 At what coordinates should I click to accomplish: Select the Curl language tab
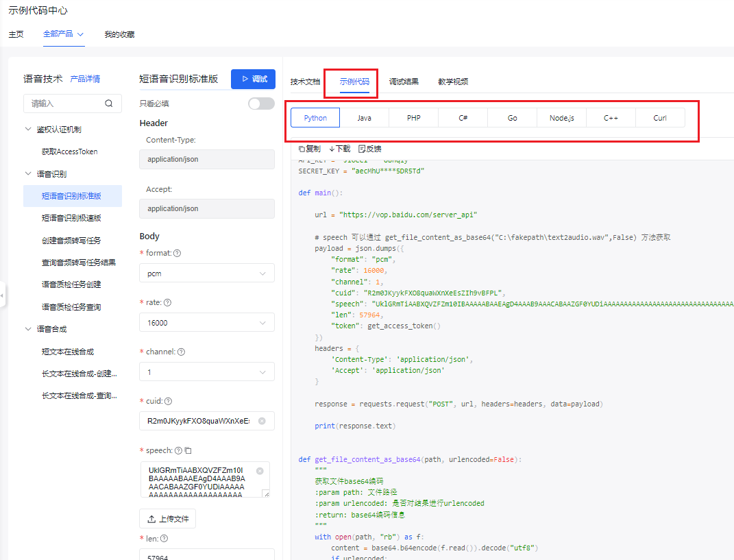[660, 118]
